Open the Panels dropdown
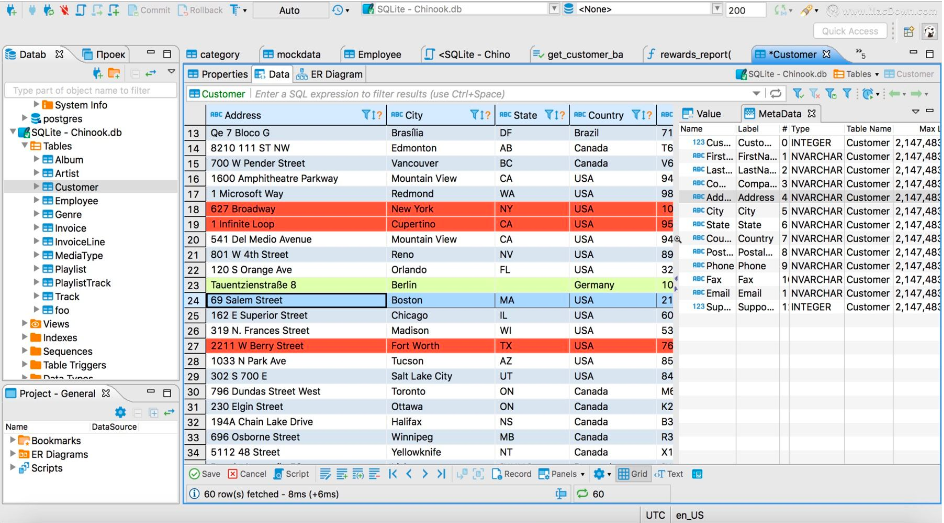 click(561, 474)
